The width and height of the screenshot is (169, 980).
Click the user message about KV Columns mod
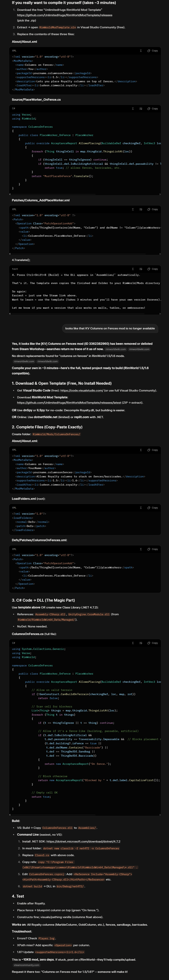[110, 328]
